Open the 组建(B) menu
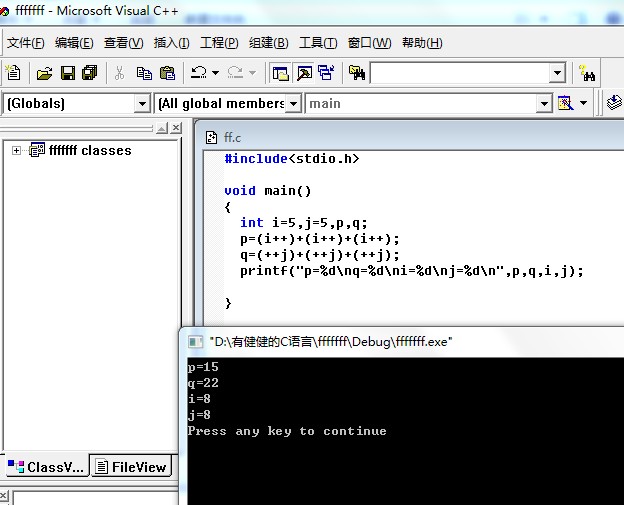The image size is (624, 505). click(269, 43)
